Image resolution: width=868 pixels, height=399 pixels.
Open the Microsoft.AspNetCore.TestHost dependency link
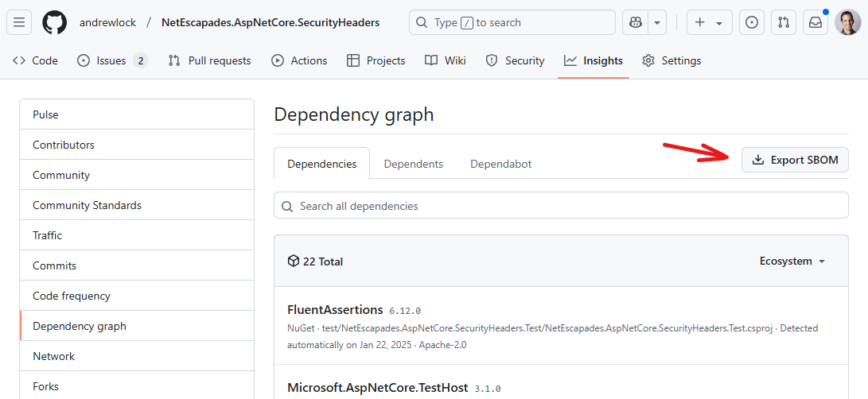pyautogui.click(x=378, y=387)
